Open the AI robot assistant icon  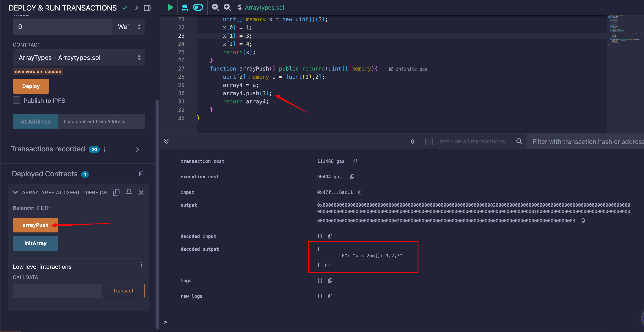click(x=185, y=7)
